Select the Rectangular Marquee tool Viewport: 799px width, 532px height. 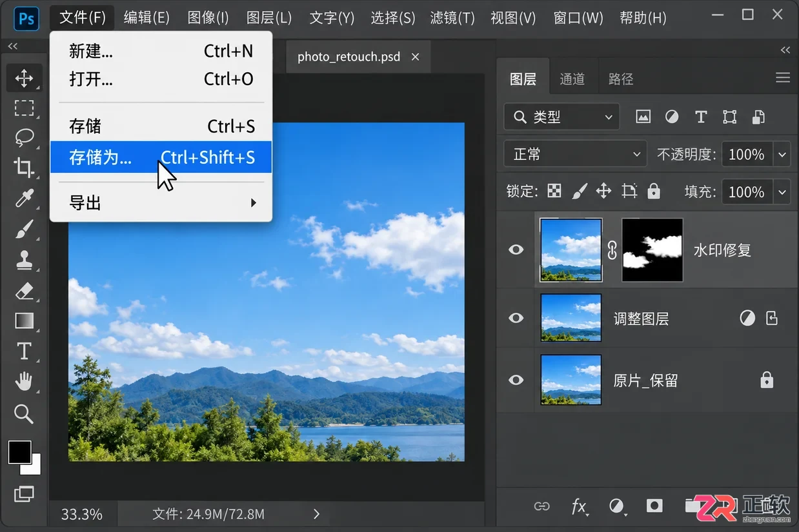click(24, 108)
